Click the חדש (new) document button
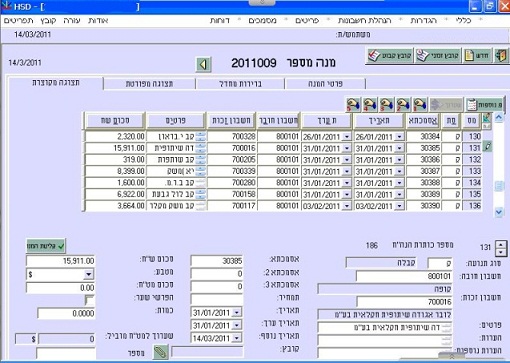The height and width of the screenshot is (363, 510). (477, 56)
